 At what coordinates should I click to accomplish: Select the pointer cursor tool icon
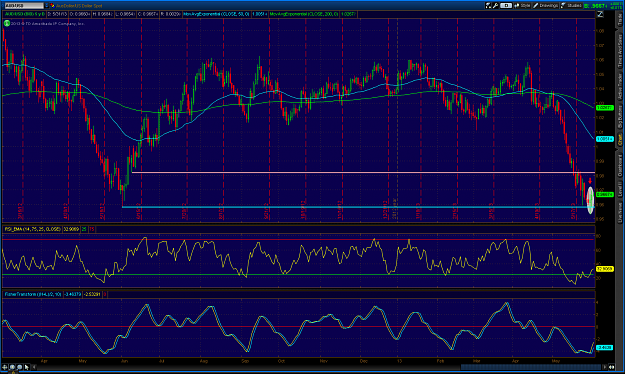[x=27, y=367]
